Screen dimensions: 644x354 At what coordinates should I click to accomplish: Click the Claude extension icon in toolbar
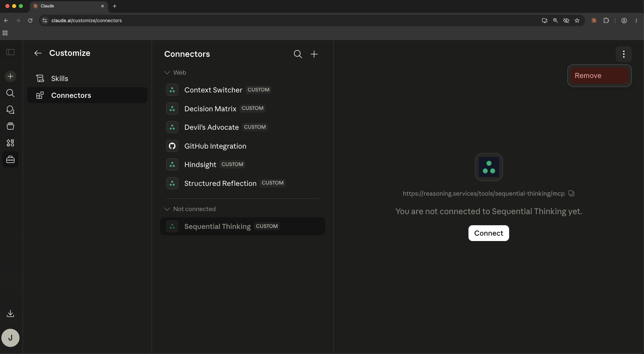coord(594,21)
